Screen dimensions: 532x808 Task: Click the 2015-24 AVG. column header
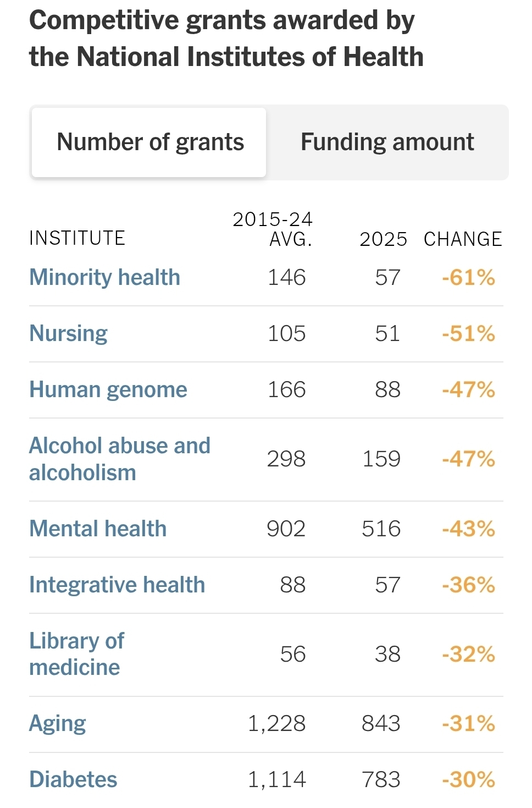(273, 229)
